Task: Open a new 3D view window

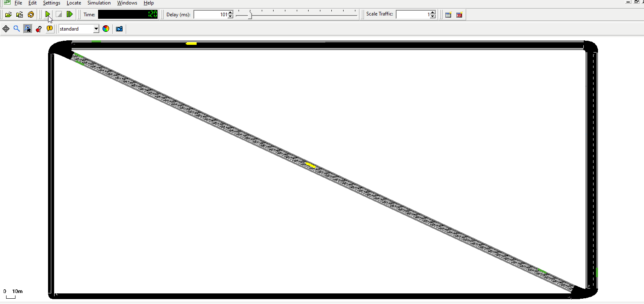Action: (459, 15)
